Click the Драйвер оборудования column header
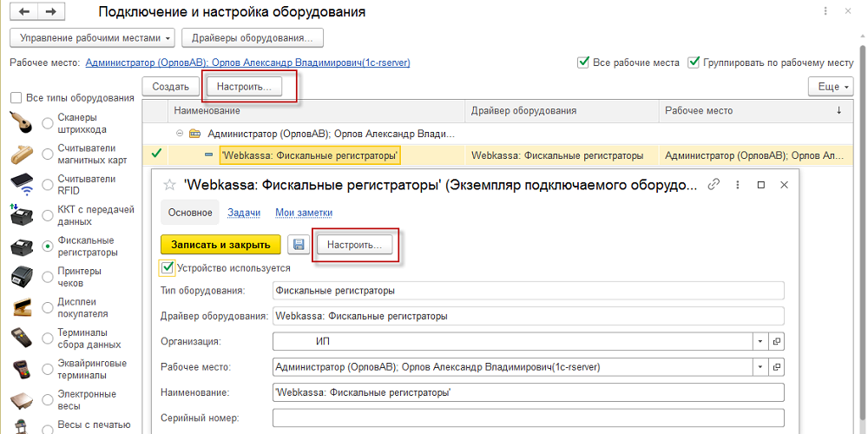The image size is (868, 434). coord(562,111)
